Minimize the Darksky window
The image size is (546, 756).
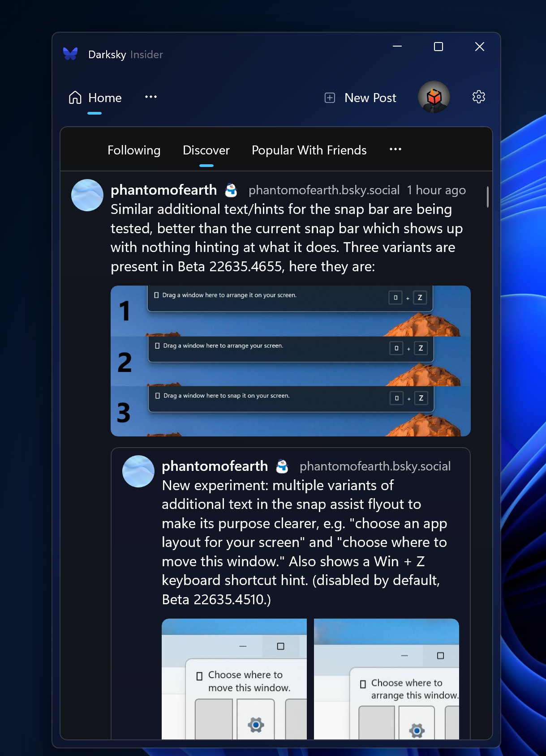[397, 47]
